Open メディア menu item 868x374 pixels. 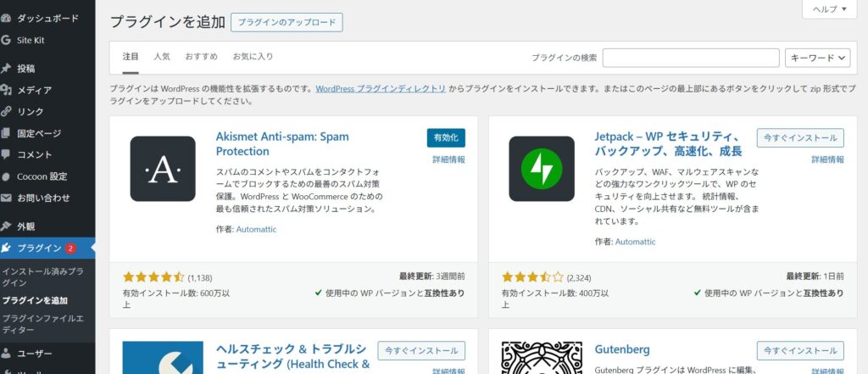[x=47, y=90]
